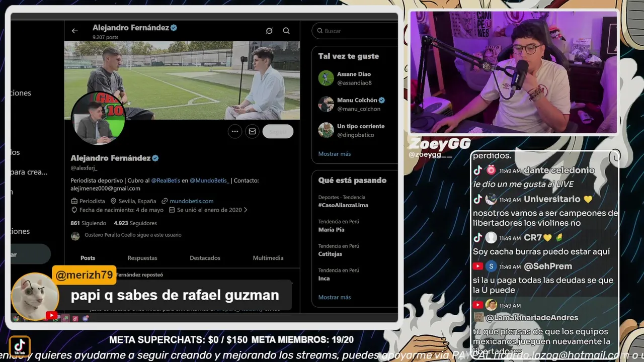This screenshot has width=644, height=362.
Task: Open the three-dot more options on profile
Action: [235, 131]
